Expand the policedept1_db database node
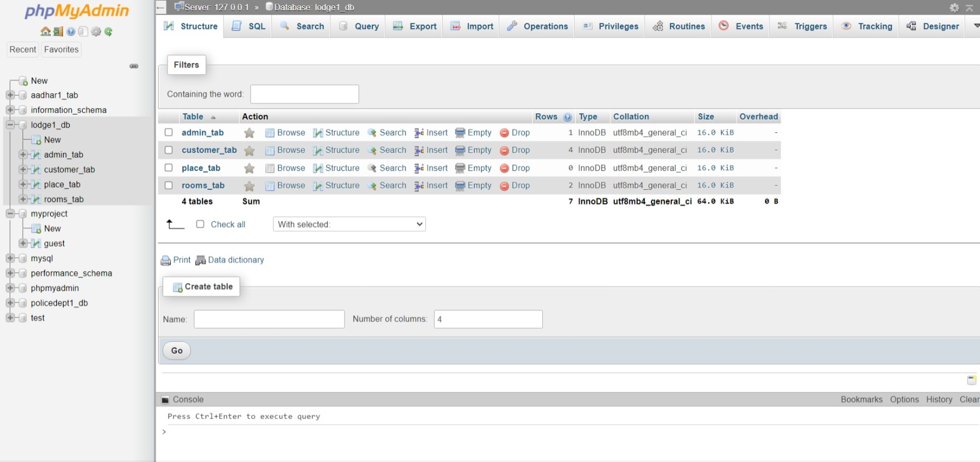Screen dimensions: 980x462 [x=10, y=303]
